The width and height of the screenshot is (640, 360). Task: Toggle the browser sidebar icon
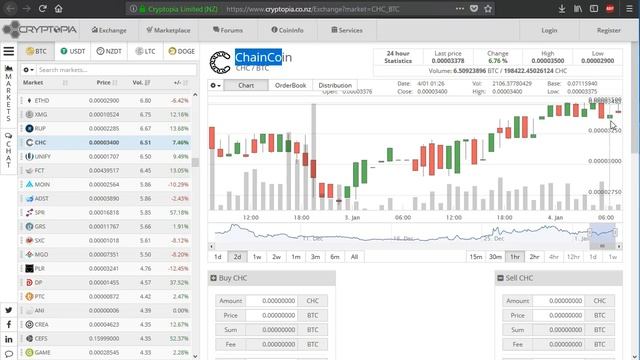[x=593, y=9]
